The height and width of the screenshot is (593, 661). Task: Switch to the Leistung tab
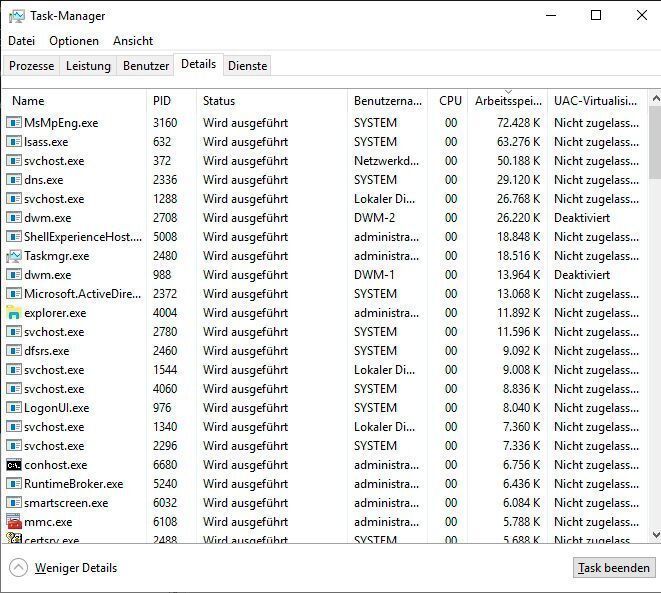pos(88,66)
